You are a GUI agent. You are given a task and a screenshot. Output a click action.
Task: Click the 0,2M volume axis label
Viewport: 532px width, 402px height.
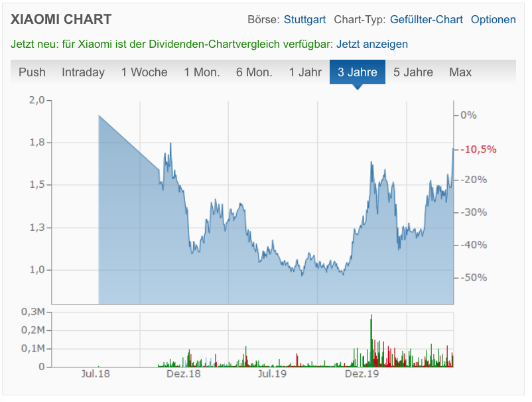coord(33,330)
